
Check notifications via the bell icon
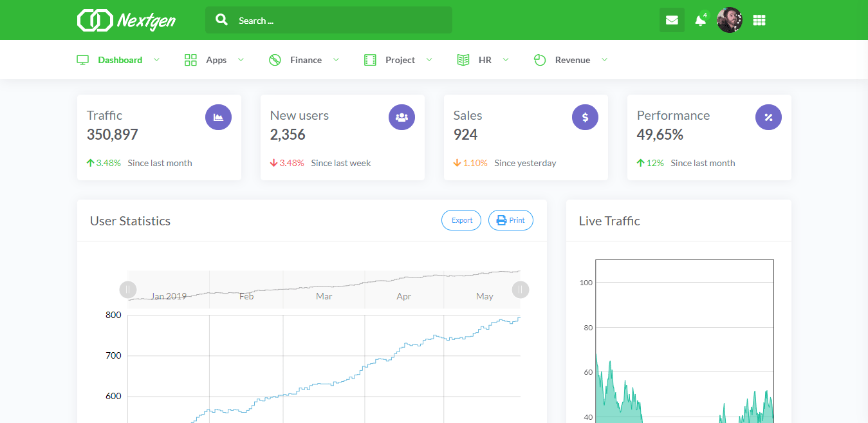pyautogui.click(x=700, y=21)
